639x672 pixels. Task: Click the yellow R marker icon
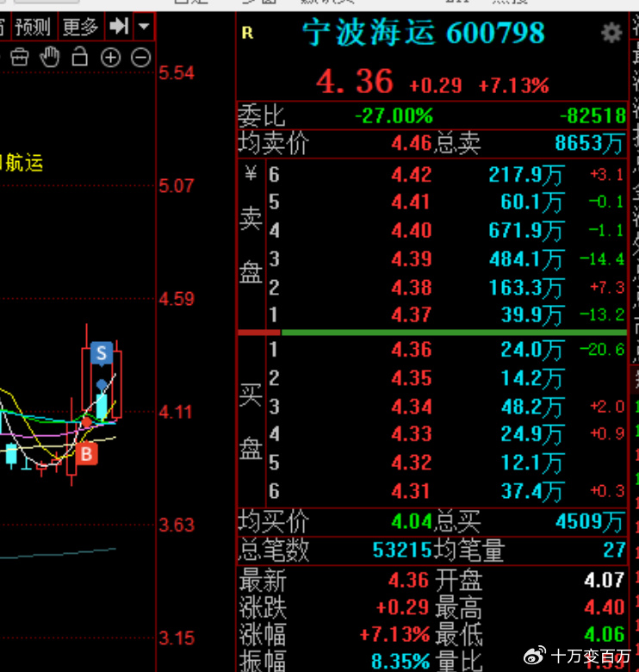click(248, 34)
